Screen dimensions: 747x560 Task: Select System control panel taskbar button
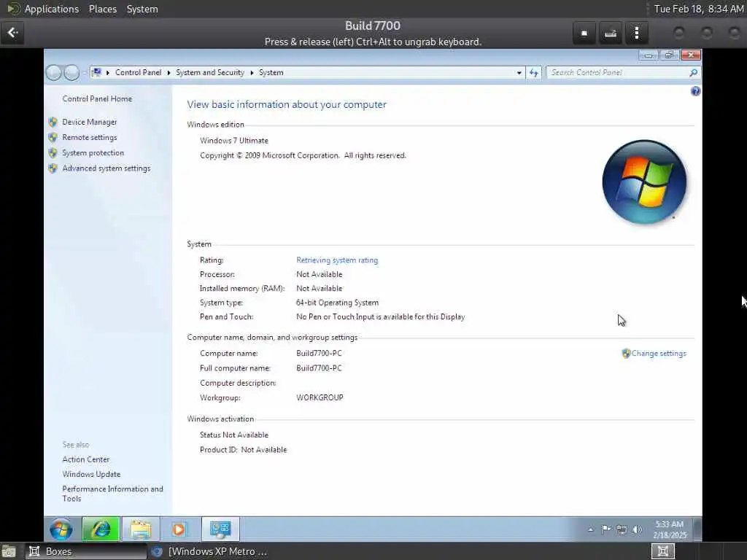[x=220, y=529]
